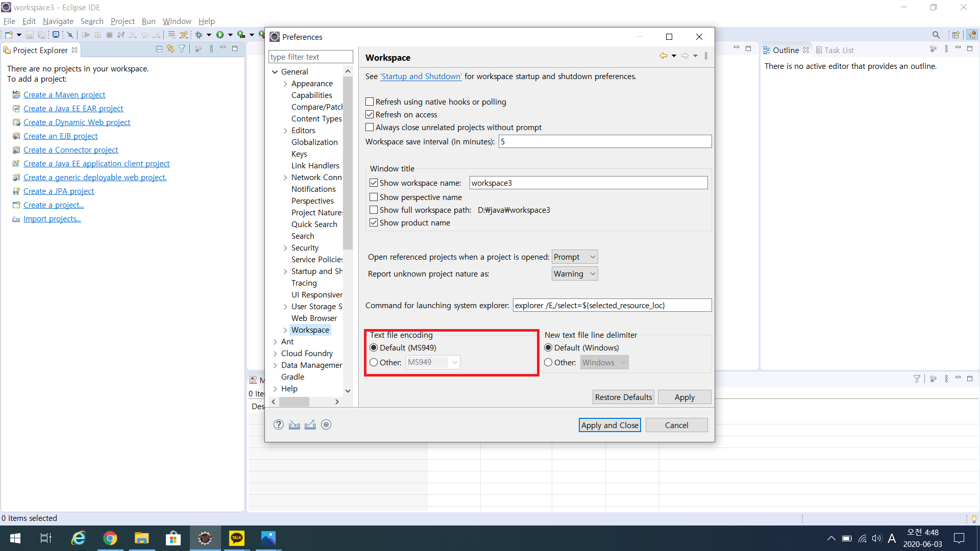Enable Show perspective name
This screenshot has width=980, height=551.
(374, 197)
